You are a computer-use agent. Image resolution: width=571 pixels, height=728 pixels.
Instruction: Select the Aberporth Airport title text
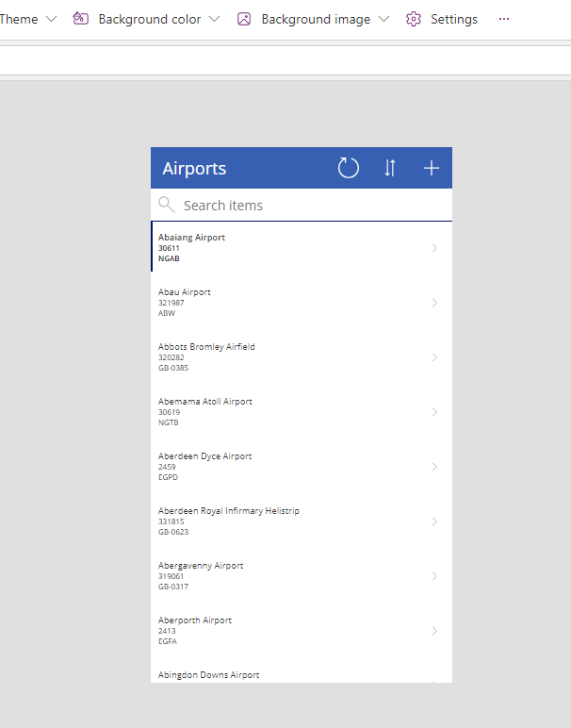[195, 620]
